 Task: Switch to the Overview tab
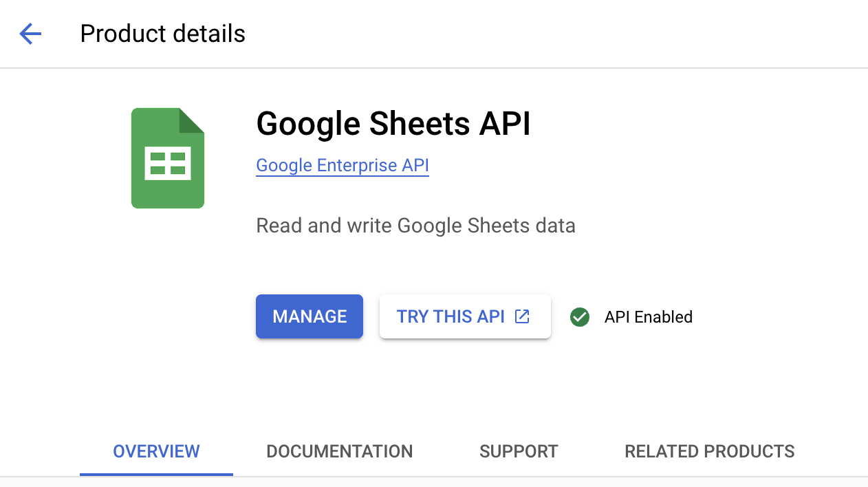click(156, 451)
